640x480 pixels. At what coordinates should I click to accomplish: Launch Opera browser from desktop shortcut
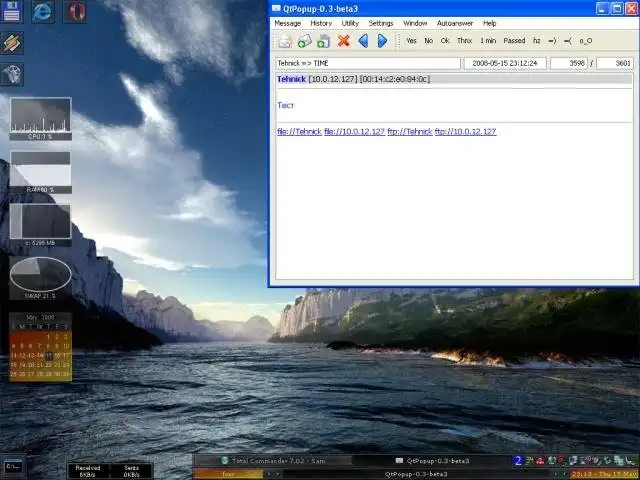point(74,11)
